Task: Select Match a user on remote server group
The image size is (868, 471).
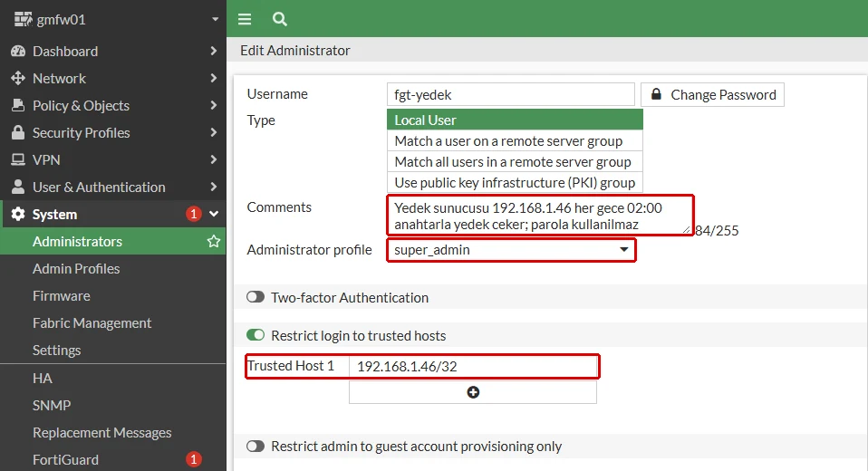Action: click(515, 141)
